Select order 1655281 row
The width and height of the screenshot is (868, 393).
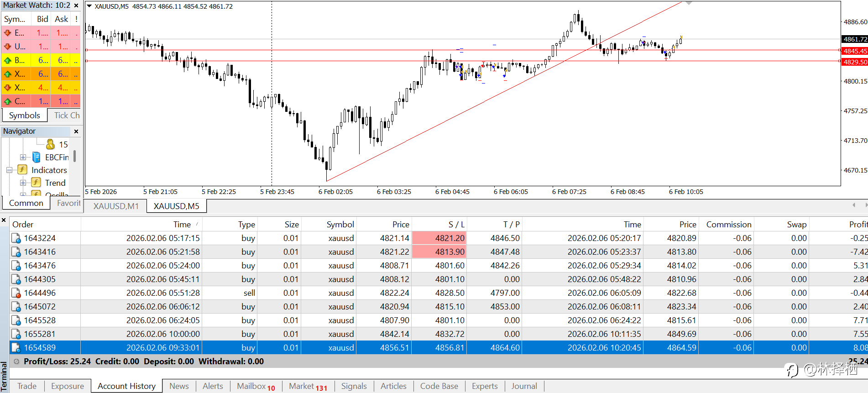pos(439,334)
